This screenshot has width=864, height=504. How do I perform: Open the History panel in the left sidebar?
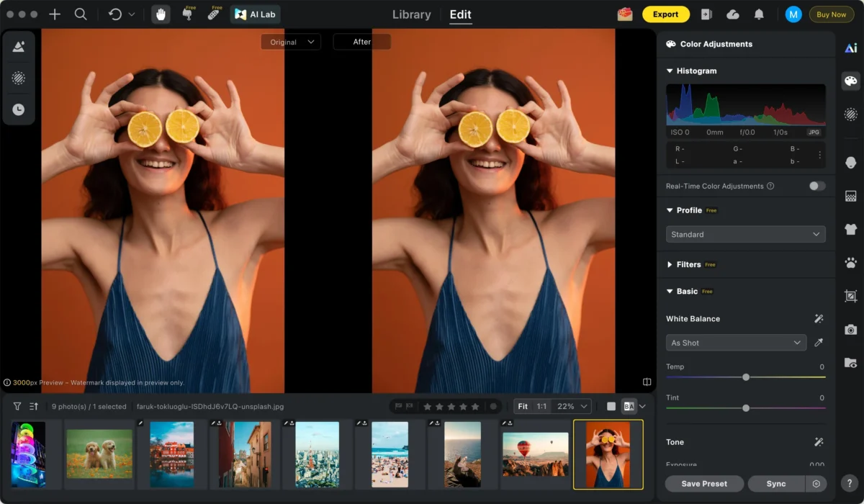click(x=19, y=109)
